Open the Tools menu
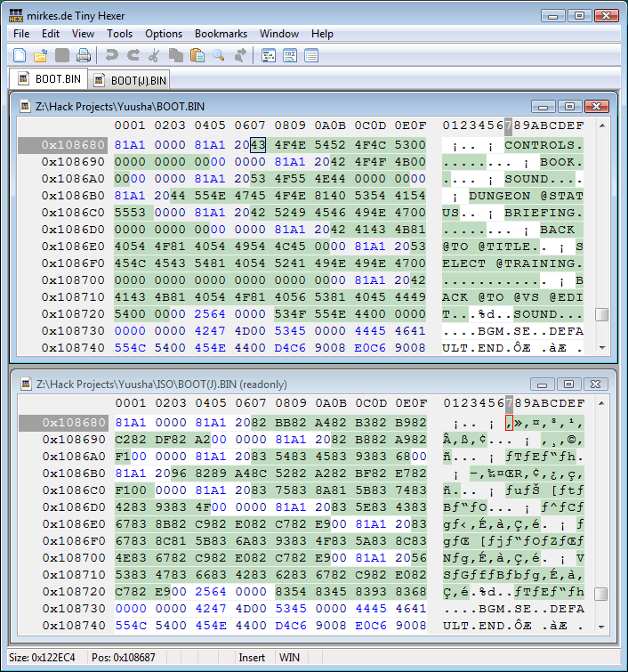 click(x=119, y=34)
